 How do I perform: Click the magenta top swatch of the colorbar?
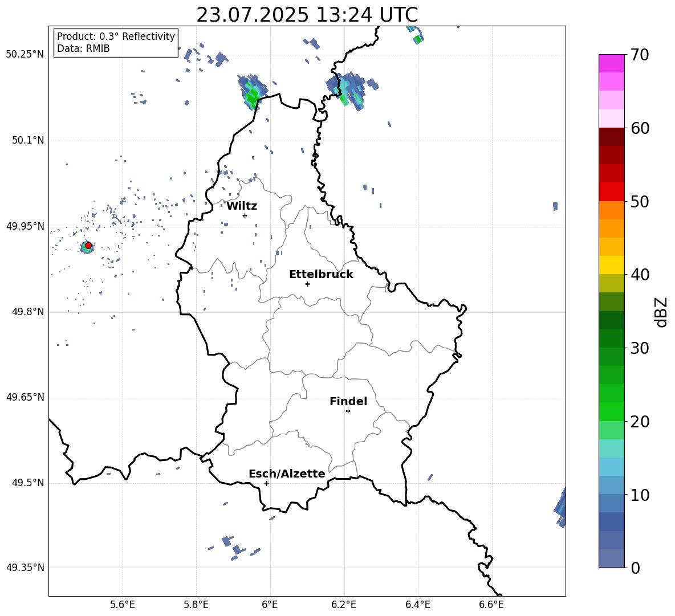pyautogui.click(x=611, y=63)
